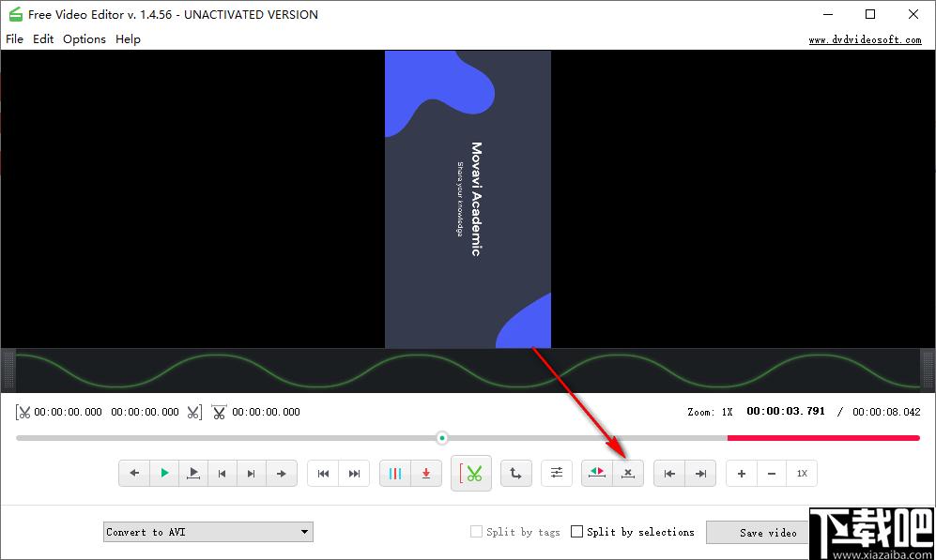The height and width of the screenshot is (560, 936).
Task: Click the Free Video Editor title bar icon
Action: (x=16, y=14)
